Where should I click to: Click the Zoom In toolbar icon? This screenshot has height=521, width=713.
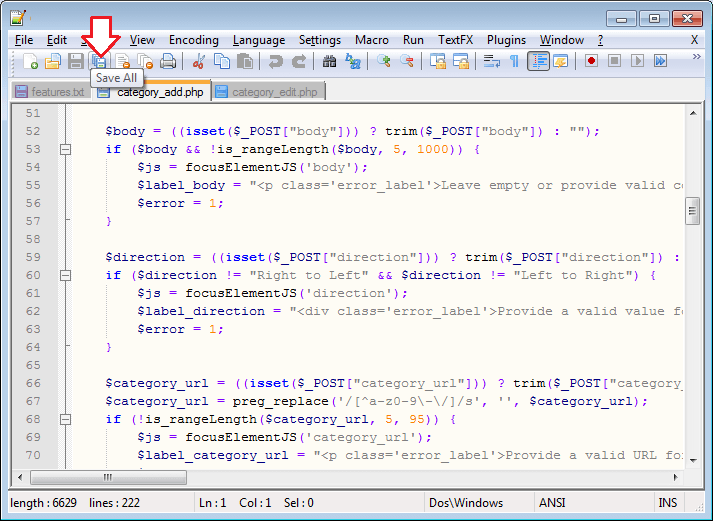point(384,62)
